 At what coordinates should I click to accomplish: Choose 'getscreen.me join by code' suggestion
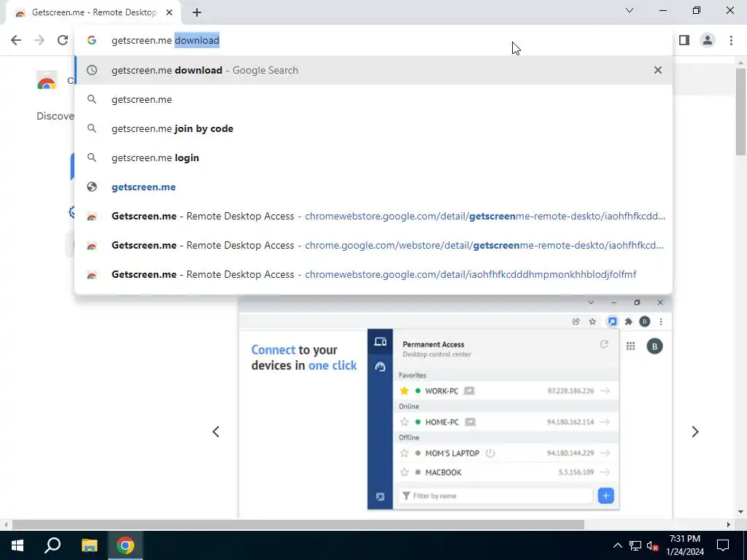pyautogui.click(x=373, y=128)
